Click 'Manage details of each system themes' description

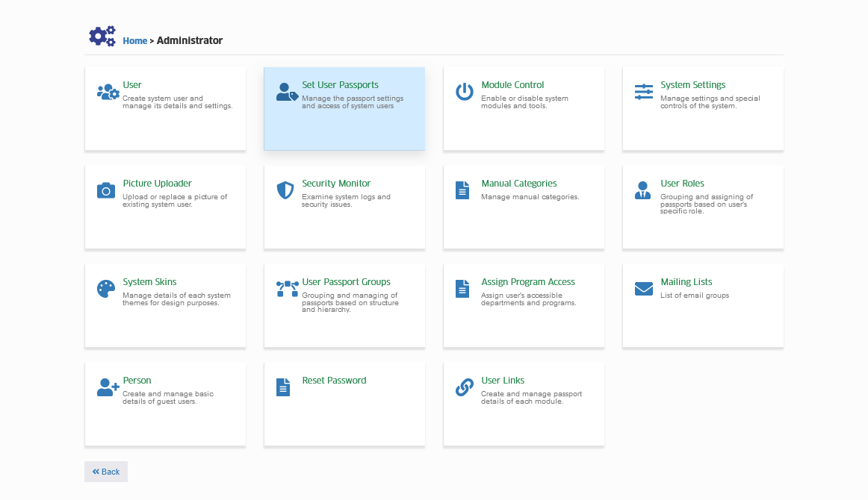[176, 299]
